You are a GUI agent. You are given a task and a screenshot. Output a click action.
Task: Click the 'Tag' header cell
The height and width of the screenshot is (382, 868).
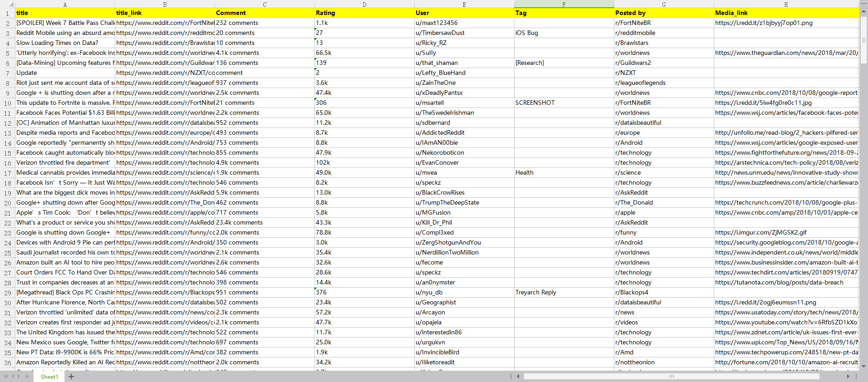click(x=564, y=13)
